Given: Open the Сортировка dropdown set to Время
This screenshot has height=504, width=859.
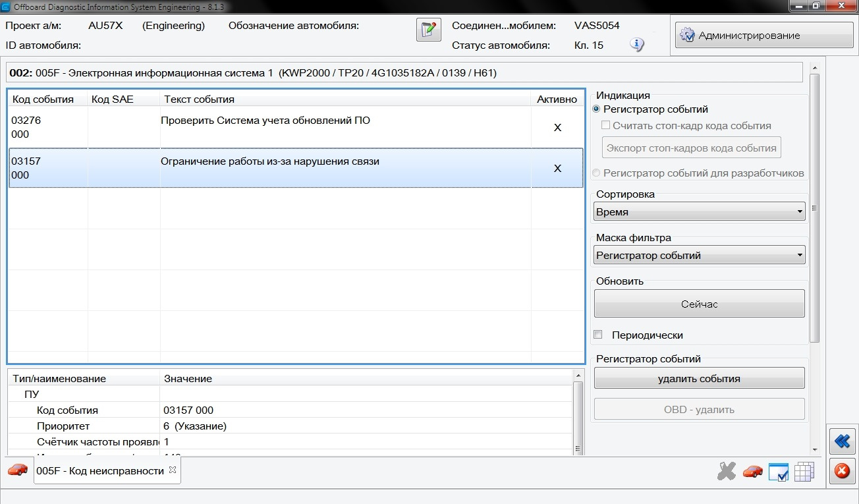Looking at the screenshot, I should (700, 212).
